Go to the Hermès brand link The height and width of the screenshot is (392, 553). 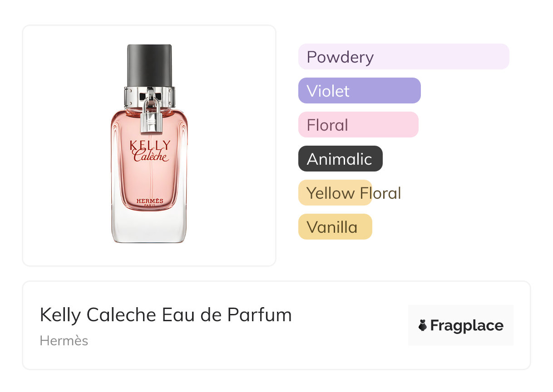(x=64, y=341)
